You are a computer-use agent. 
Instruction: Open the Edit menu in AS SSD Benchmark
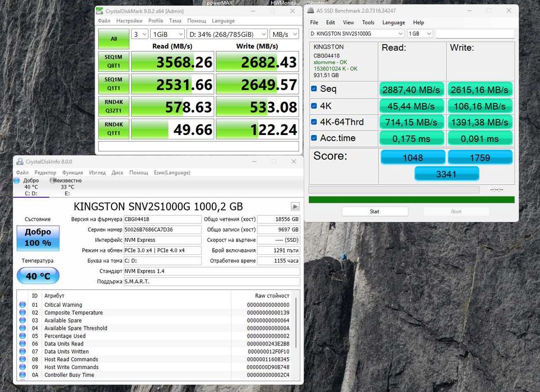[x=330, y=22]
